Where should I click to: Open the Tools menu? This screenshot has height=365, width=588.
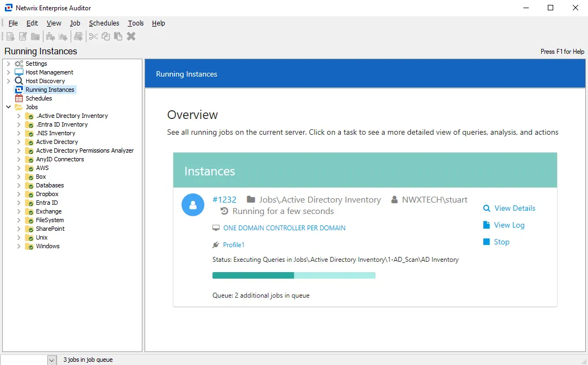tap(136, 23)
